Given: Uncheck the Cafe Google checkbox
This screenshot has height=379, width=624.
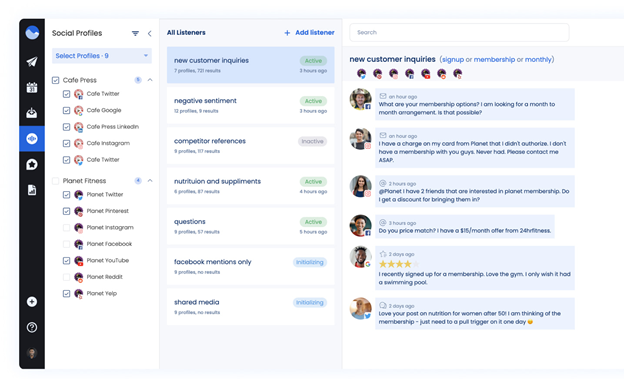Looking at the screenshot, I should coord(66,110).
